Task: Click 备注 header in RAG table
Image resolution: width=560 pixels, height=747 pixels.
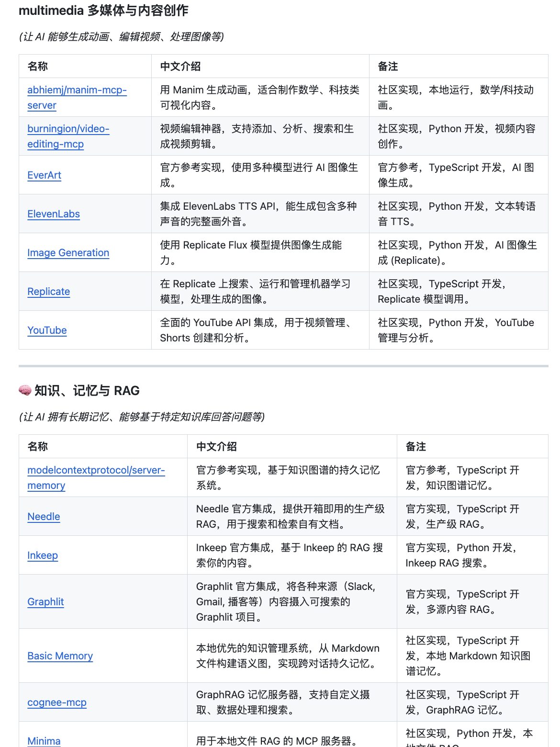Action: coord(416,447)
